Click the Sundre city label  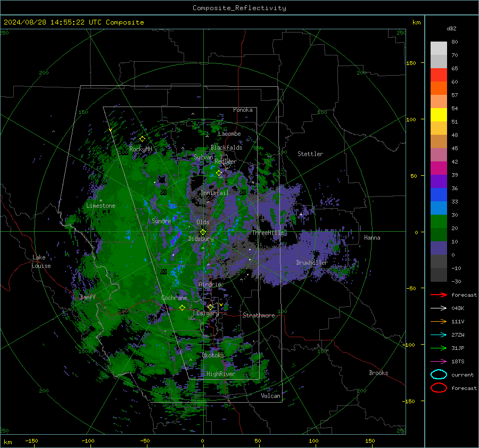click(161, 221)
